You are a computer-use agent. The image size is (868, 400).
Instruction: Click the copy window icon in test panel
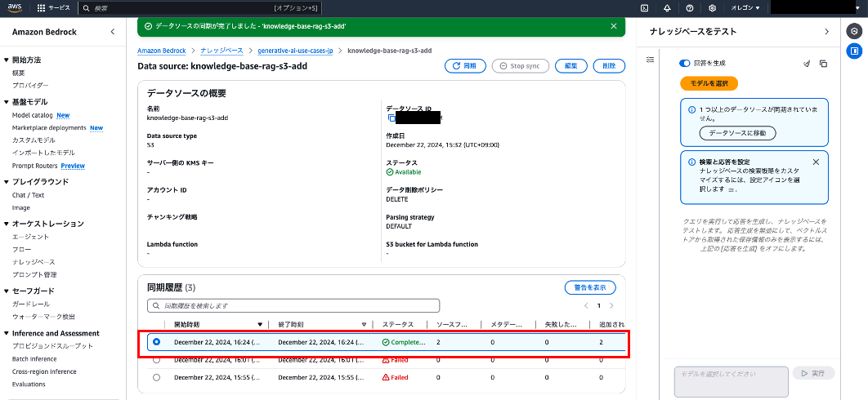(823, 64)
